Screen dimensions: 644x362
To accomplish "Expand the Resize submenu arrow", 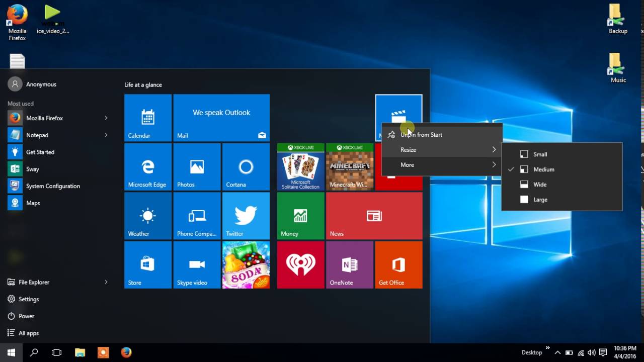I will pyautogui.click(x=494, y=150).
